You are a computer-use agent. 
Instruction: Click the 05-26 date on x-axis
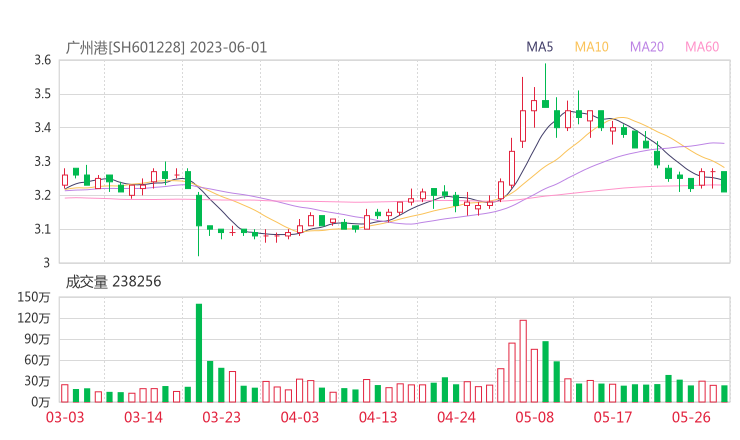(692, 417)
